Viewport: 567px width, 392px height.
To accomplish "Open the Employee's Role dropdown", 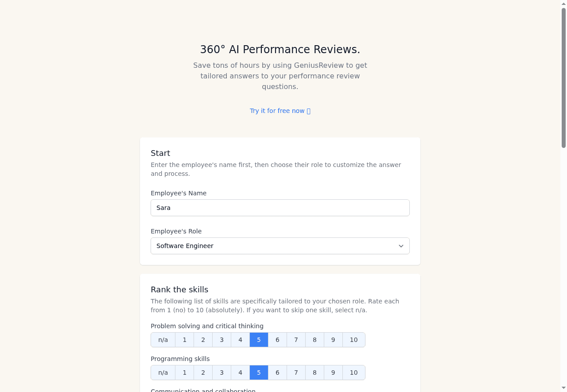I will (280, 246).
